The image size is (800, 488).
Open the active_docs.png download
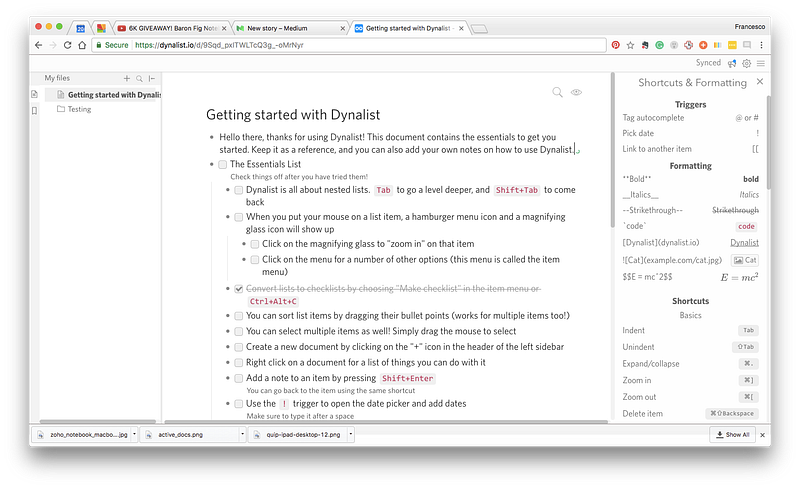192,434
